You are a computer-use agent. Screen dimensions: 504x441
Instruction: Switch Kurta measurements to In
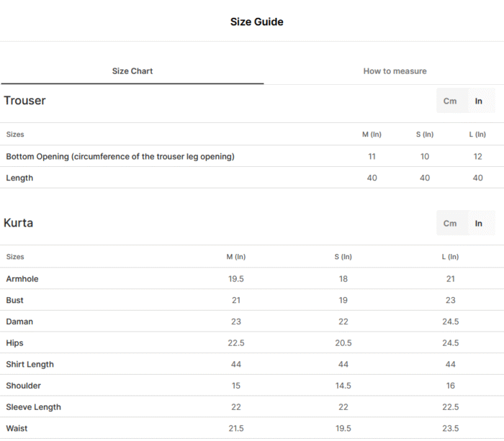click(x=478, y=223)
